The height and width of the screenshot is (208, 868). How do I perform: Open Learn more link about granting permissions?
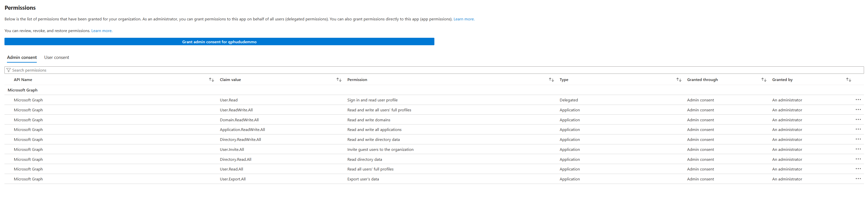464,19
